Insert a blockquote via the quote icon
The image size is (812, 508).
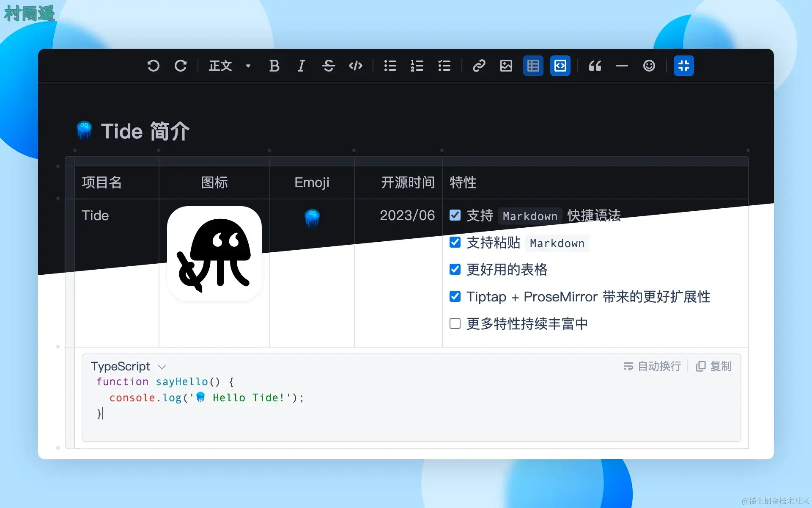[x=595, y=66]
